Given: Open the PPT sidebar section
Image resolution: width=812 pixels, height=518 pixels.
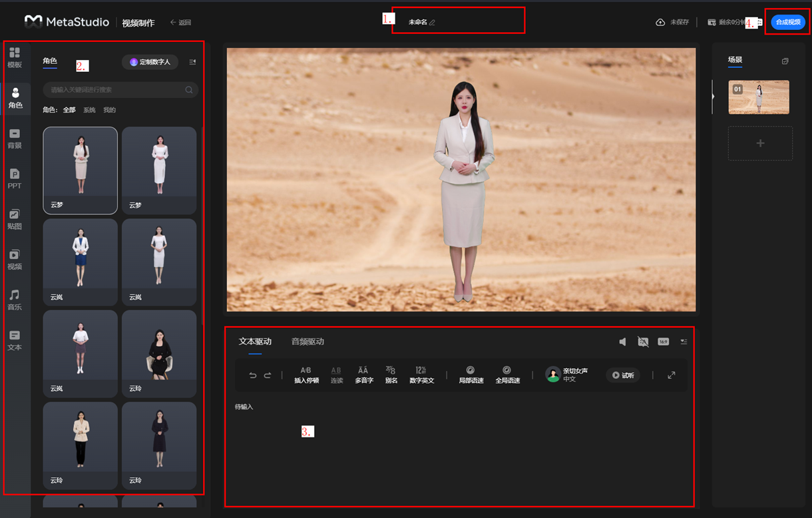Looking at the screenshot, I should (x=15, y=179).
